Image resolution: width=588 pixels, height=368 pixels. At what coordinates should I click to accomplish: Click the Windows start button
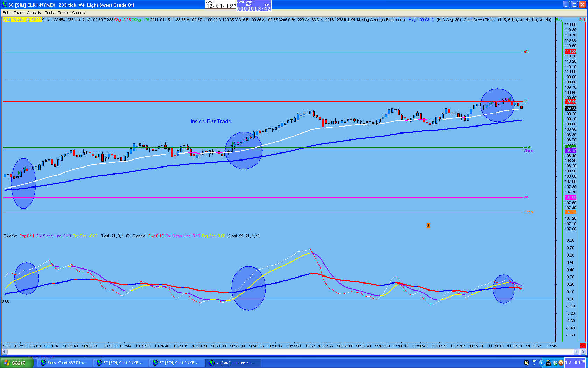click(x=16, y=363)
